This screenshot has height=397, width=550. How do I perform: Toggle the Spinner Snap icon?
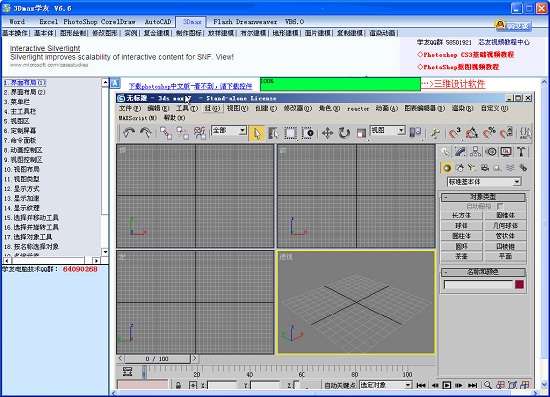[x=506, y=133]
